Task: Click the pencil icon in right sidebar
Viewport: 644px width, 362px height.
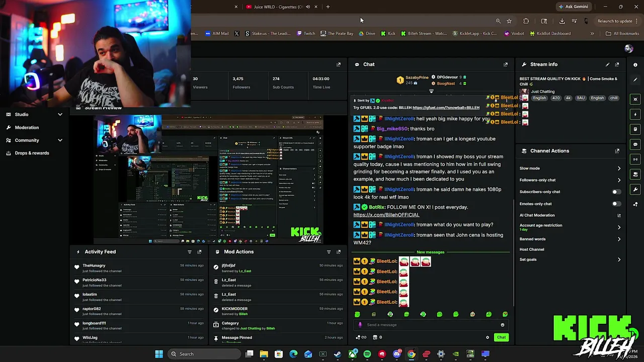Action: [635, 79]
